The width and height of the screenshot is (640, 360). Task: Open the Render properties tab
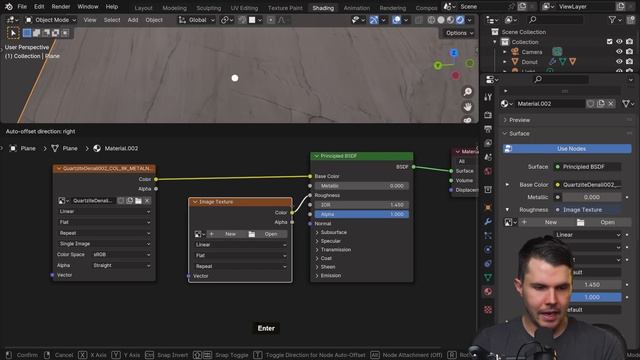pyautogui.click(x=488, y=115)
